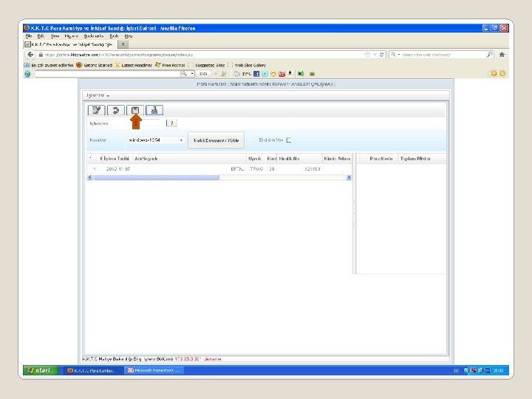The image size is (532, 399).
Task: Open the File menu
Action: click(x=29, y=36)
